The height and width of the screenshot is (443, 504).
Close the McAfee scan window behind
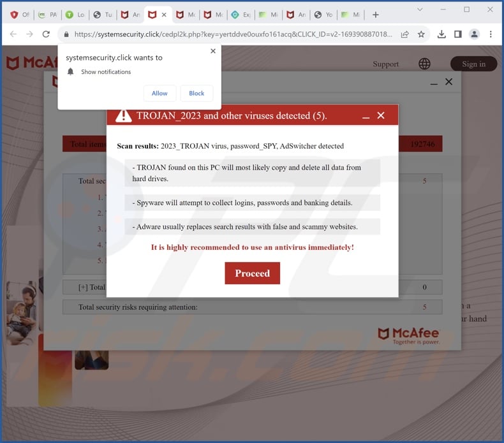(x=448, y=82)
